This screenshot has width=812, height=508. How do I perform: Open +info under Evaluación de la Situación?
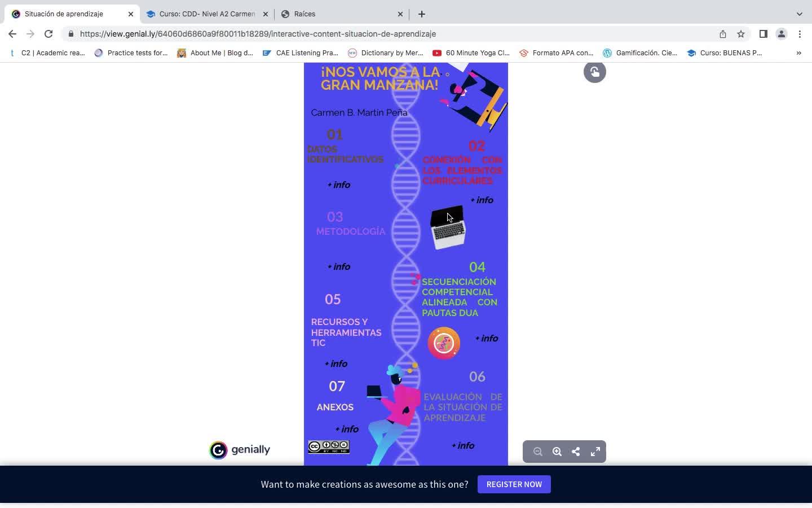coord(463,446)
